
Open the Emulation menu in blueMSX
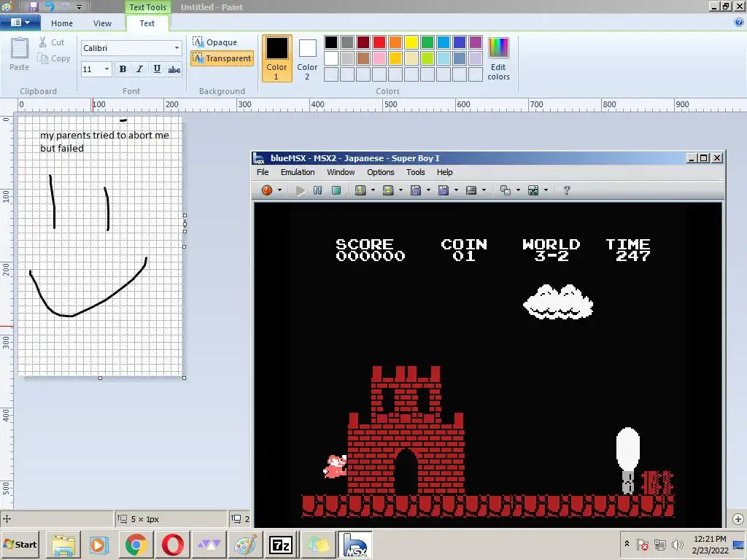point(298,172)
